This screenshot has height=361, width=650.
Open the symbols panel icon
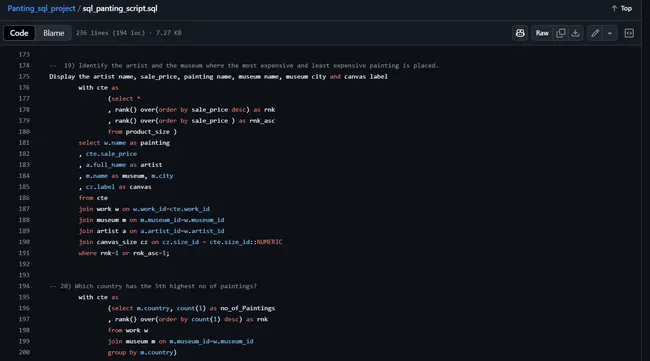click(629, 33)
